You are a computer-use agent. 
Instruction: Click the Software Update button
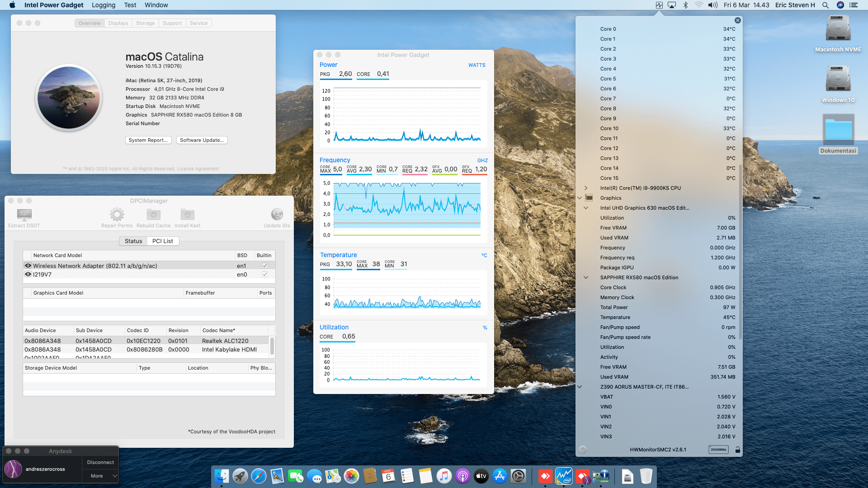click(x=202, y=140)
